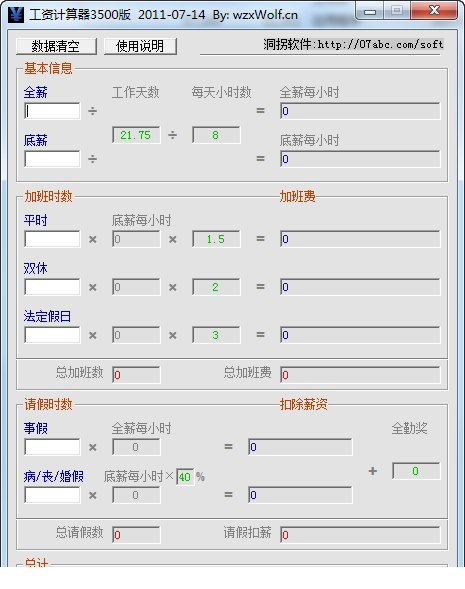Click the 全薪每小时 field in 事假 row
The width and height of the screenshot is (465, 589).
coord(136,447)
